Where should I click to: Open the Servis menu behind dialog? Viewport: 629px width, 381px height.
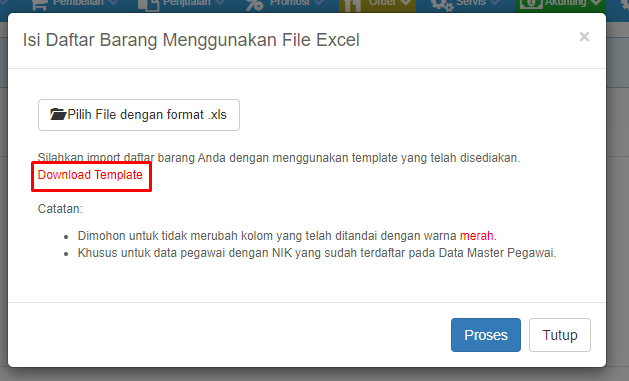465,4
